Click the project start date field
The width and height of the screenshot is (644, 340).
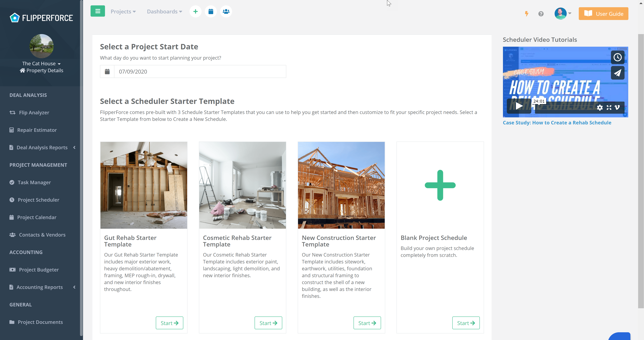[200, 72]
